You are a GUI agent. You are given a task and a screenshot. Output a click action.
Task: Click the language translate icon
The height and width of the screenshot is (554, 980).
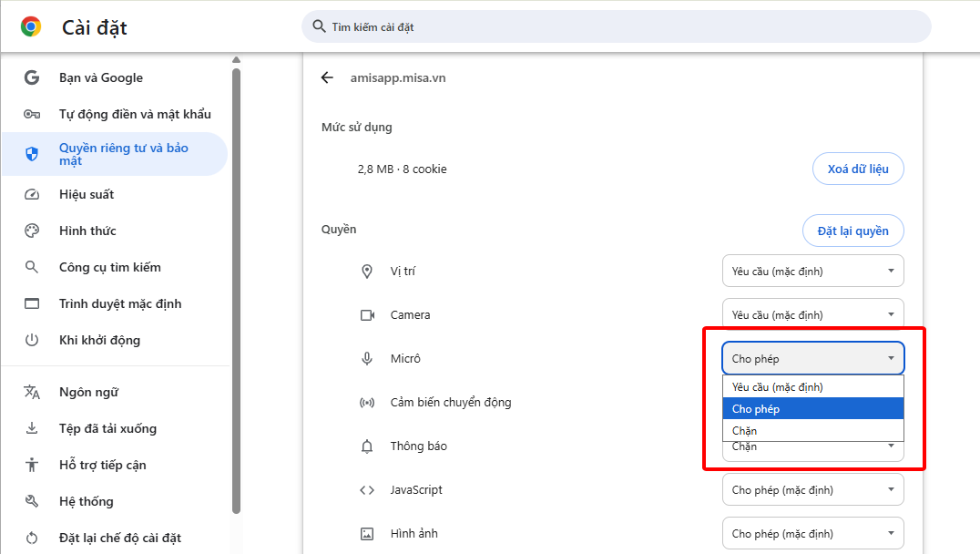(x=32, y=392)
